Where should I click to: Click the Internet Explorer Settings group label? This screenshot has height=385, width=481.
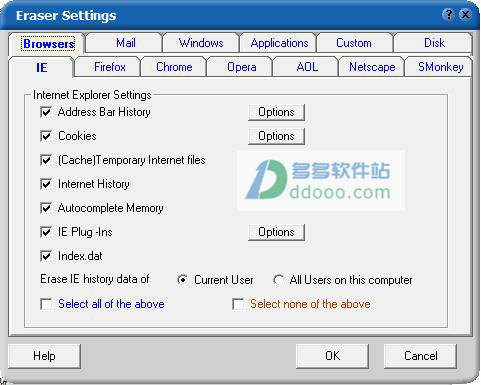(x=92, y=95)
